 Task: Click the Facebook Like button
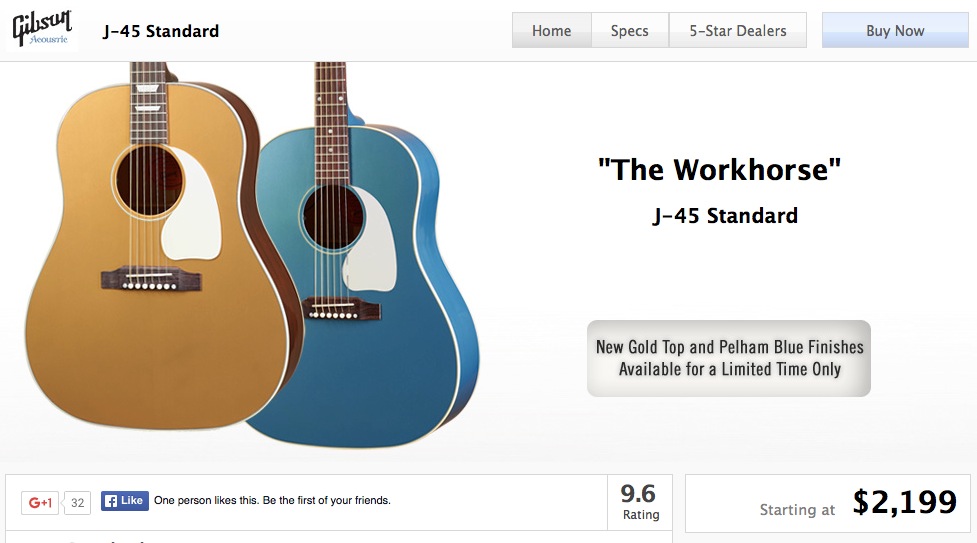click(125, 500)
